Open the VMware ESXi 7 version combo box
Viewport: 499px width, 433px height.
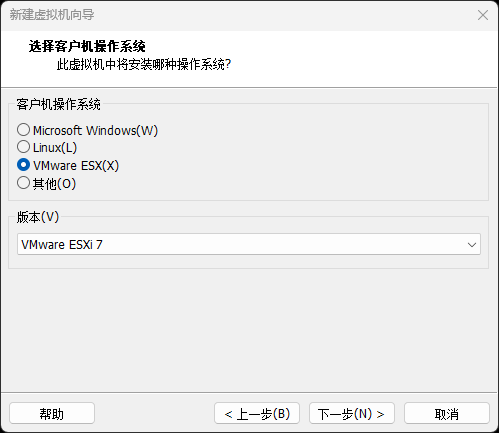(x=249, y=244)
